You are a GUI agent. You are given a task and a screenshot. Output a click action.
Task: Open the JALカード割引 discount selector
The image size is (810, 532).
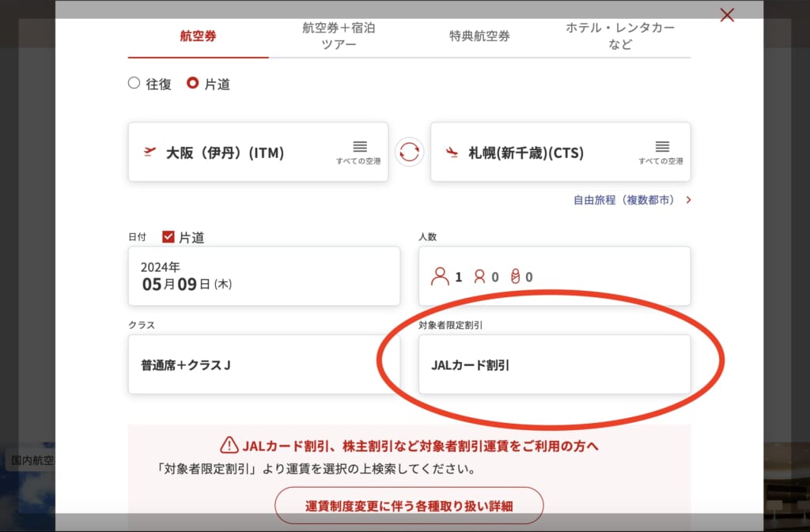point(554,364)
